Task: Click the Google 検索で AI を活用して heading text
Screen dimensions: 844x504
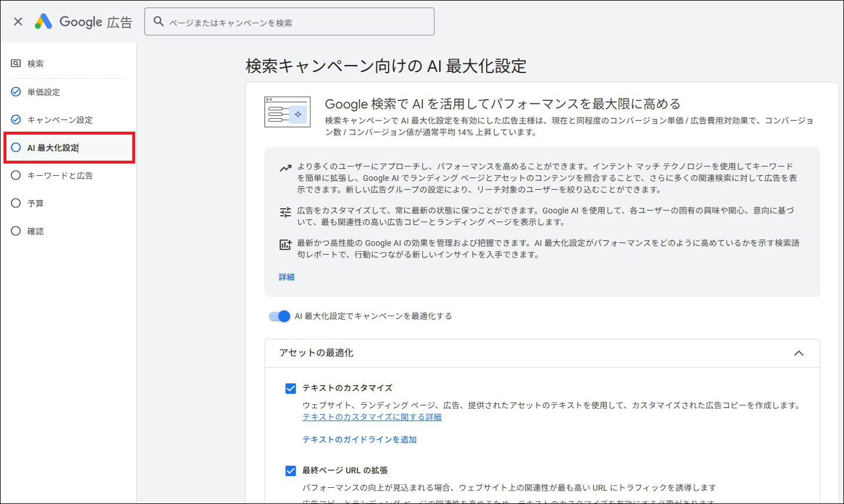Action: (502, 104)
